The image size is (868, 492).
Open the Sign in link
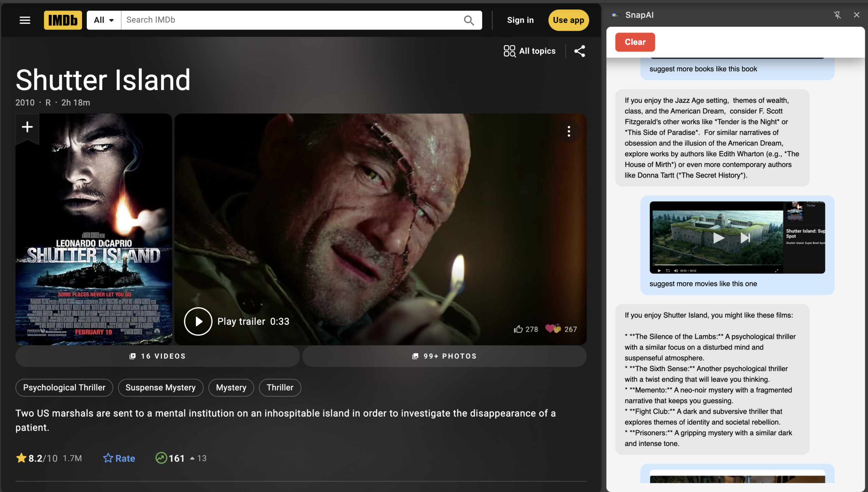(520, 20)
